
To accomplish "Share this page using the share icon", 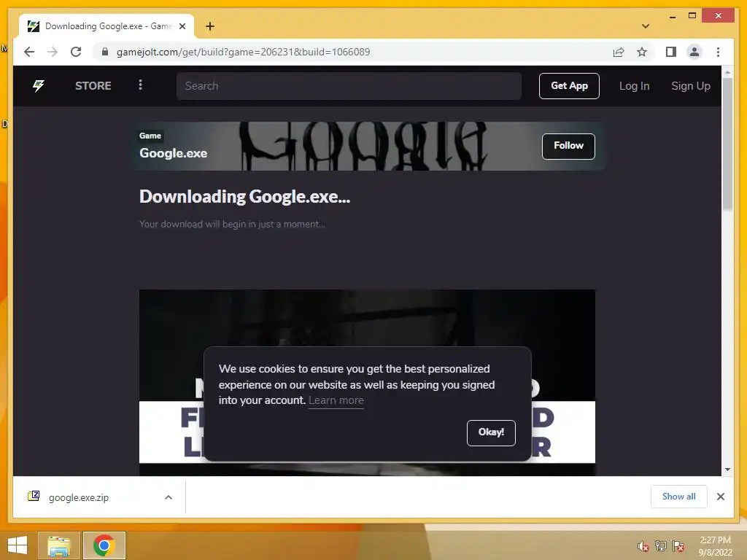I will point(619,52).
